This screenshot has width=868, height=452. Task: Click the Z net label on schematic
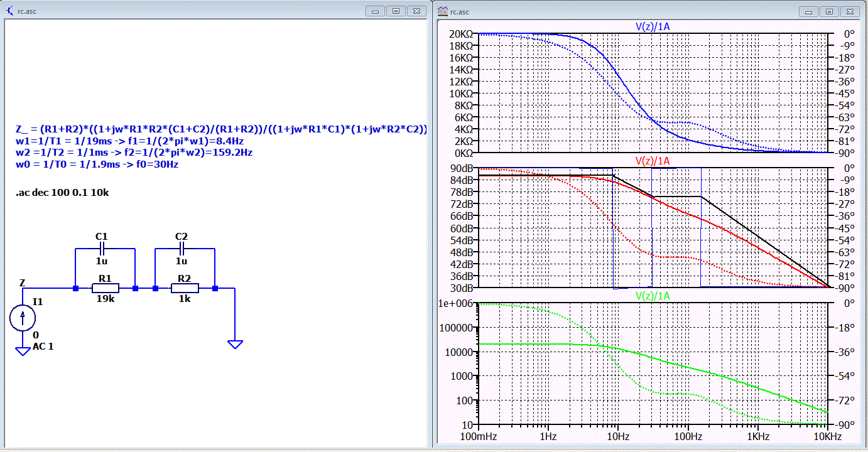point(23,282)
